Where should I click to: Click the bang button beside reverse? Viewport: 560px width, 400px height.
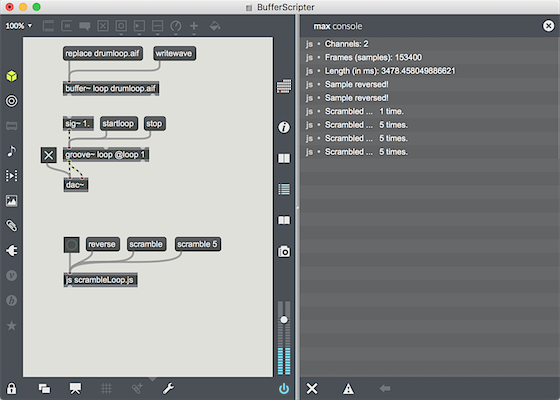pos(71,245)
